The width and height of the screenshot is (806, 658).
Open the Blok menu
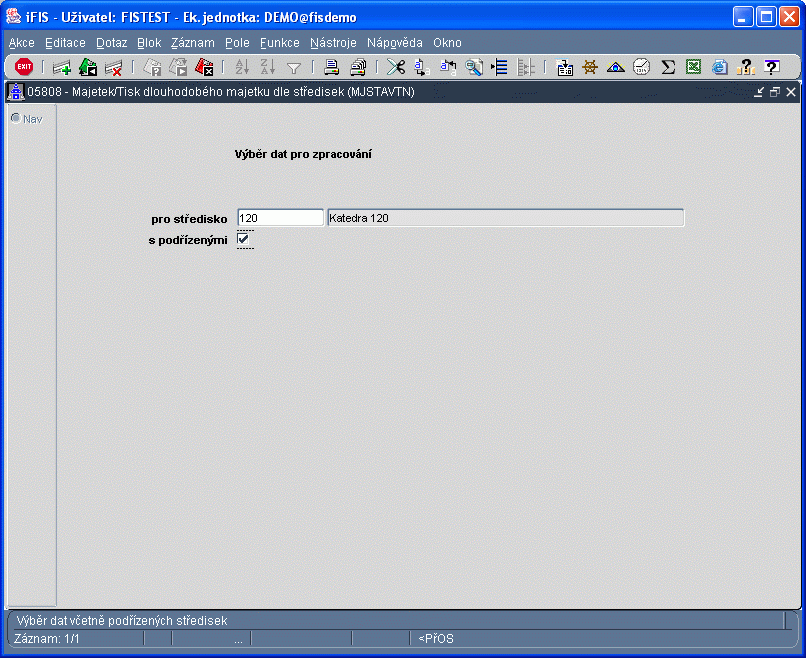click(149, 43)
